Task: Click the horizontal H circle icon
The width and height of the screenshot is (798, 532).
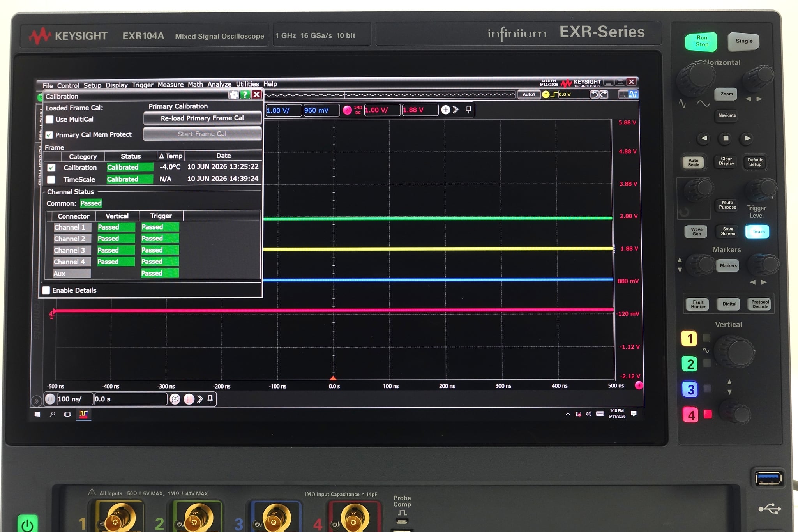Action: click(x=50, y=399)
